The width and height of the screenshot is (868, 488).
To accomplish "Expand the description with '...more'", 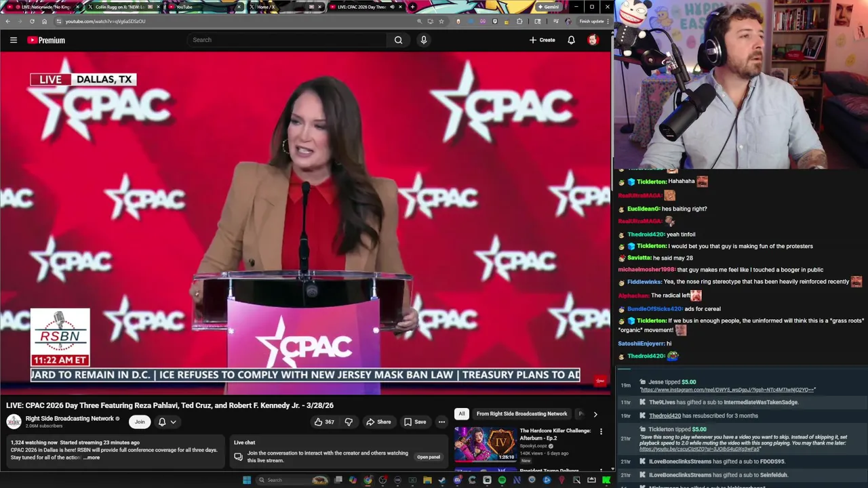I will 92,457.
